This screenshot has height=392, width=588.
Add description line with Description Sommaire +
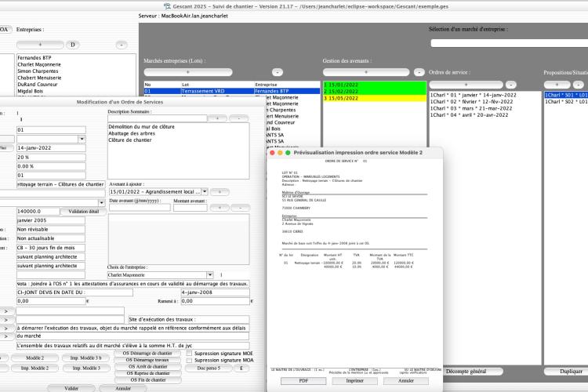tap(217, 118)
